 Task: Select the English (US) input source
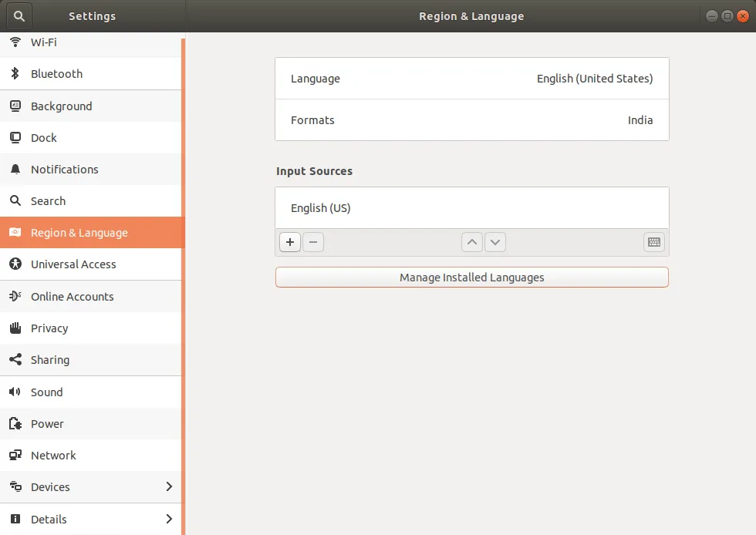tap(471, 208)
